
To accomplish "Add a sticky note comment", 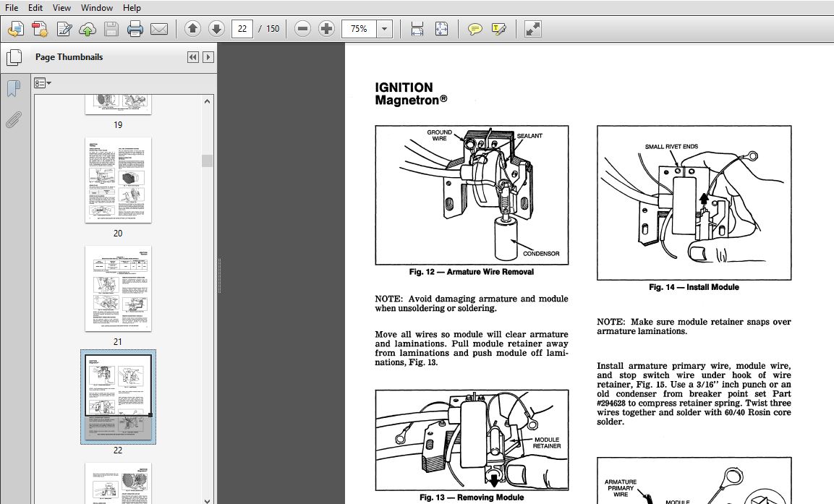I will [x=475, y=29].
